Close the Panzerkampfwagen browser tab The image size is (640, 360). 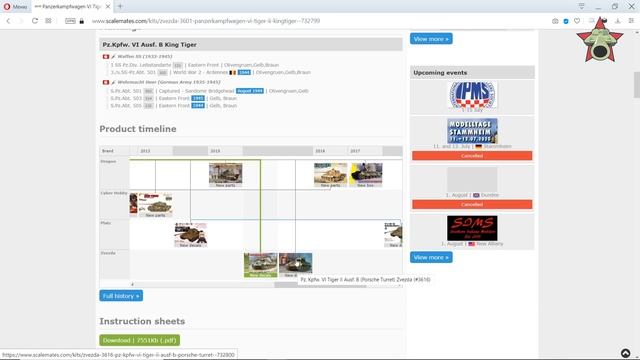tap(108, 7)
